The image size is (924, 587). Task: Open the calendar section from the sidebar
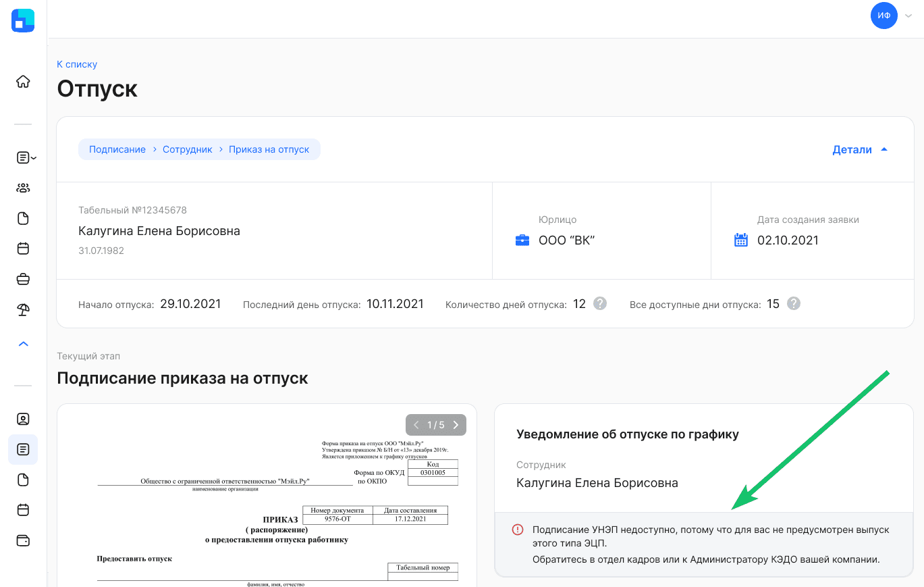tap(23, 248)
